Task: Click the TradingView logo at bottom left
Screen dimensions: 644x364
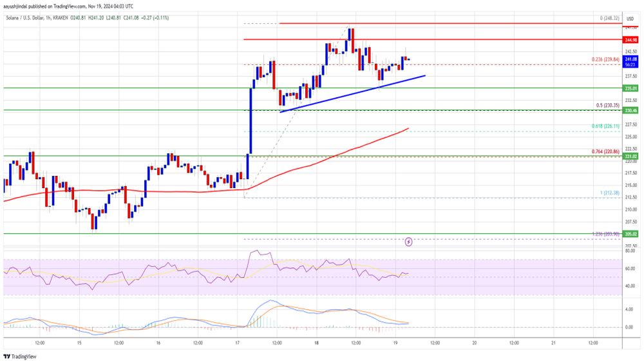Action: pyautogui.click(x=20, y=357)
